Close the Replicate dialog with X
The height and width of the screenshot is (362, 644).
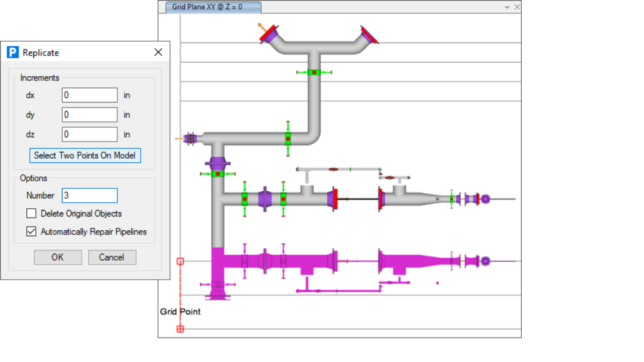pyautogui.click(x=158, y=52)
